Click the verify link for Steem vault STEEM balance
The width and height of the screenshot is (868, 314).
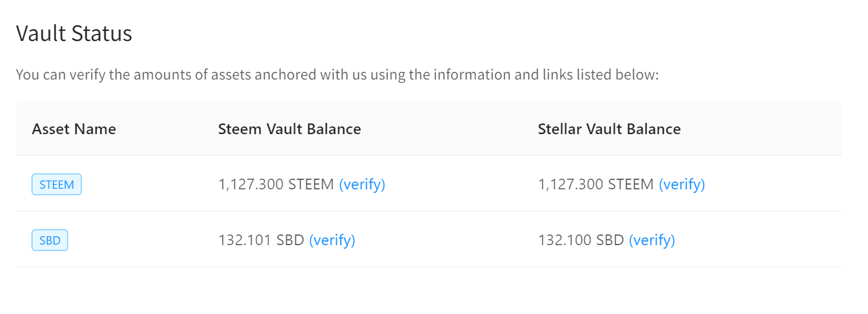coord(362,185)
